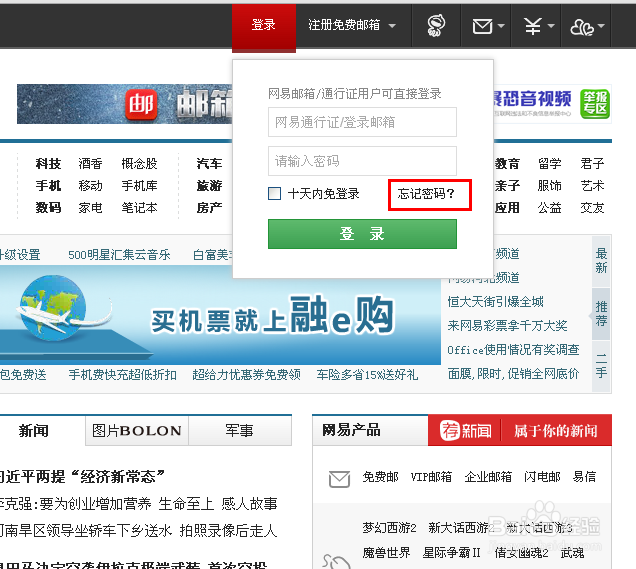Open 来网易彩票拿千万大奖 link

click(x=507, y=325)
